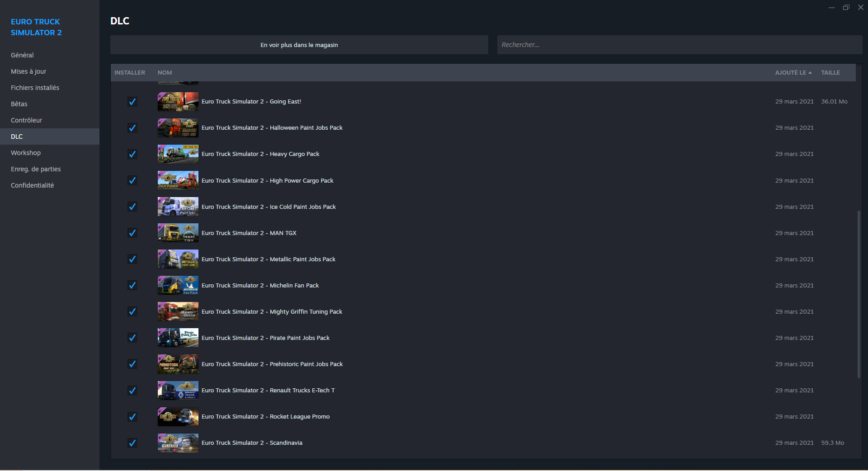Sort list by AJOUTÉ LE column
868x471 pixels.
tap(793, 72)
